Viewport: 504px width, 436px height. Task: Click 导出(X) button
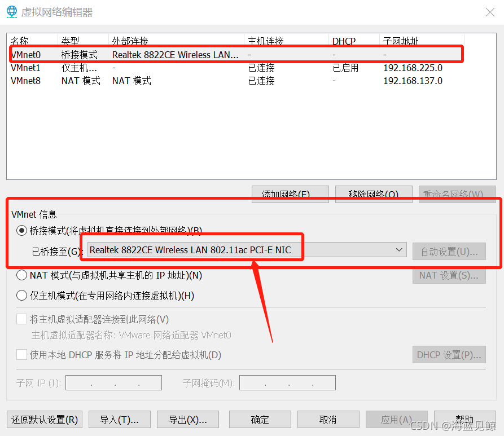[x=188, y=420]
